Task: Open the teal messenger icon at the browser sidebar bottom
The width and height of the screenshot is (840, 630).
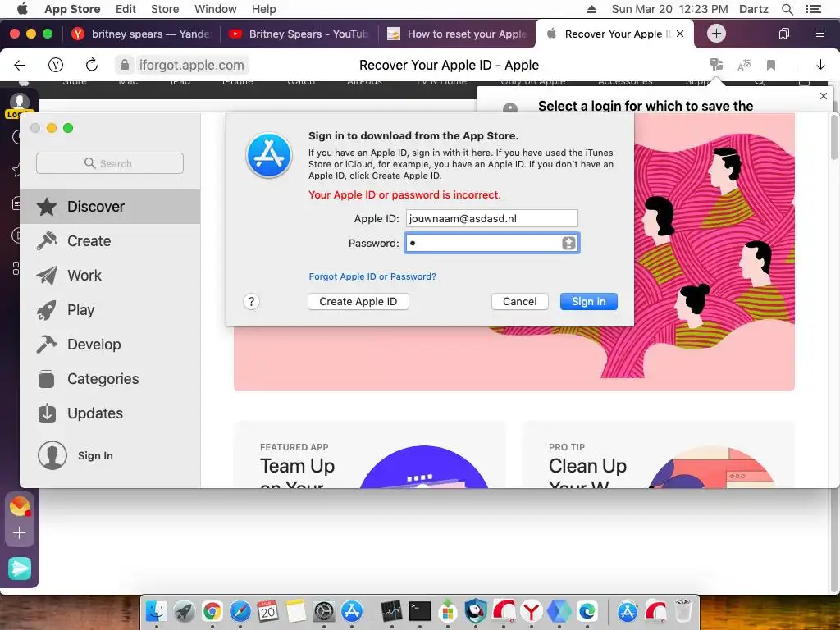Action: tap(20, 568)
